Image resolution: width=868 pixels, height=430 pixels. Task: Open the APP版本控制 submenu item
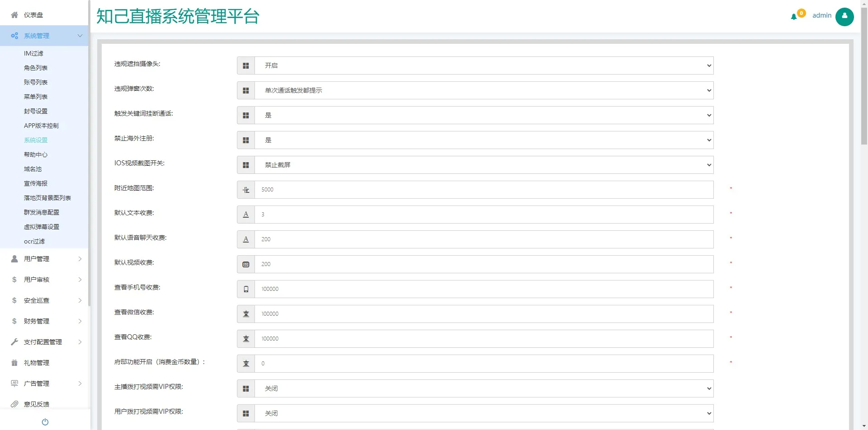(41, 126)
